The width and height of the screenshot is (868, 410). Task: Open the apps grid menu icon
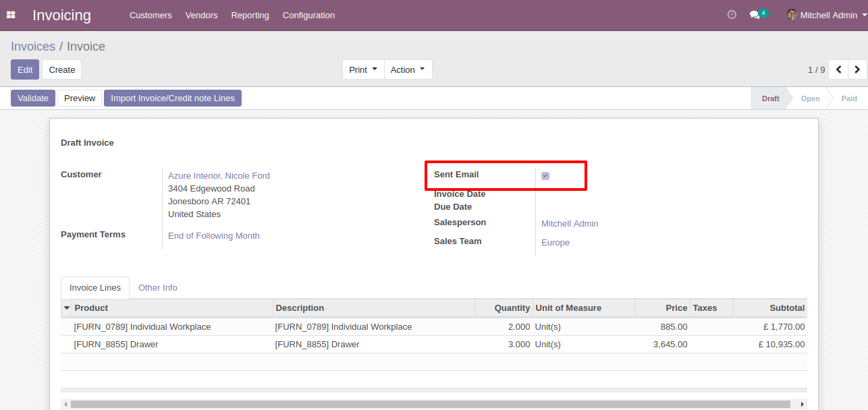[x=11, y=15]
